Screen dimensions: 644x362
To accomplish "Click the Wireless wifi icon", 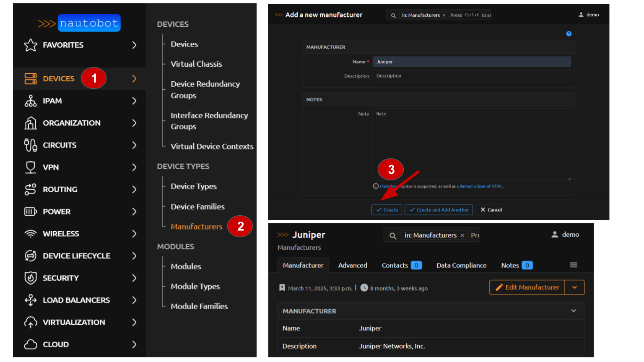I will click(31, 234).
